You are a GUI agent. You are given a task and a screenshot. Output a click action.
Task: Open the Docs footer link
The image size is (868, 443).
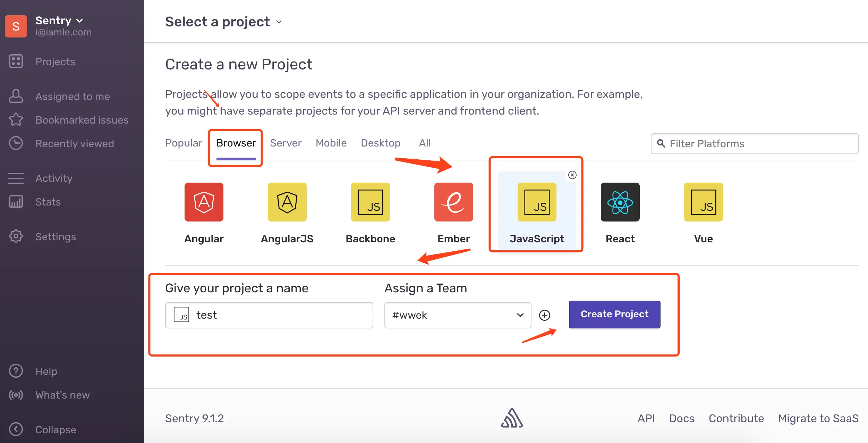coord(681,418)
